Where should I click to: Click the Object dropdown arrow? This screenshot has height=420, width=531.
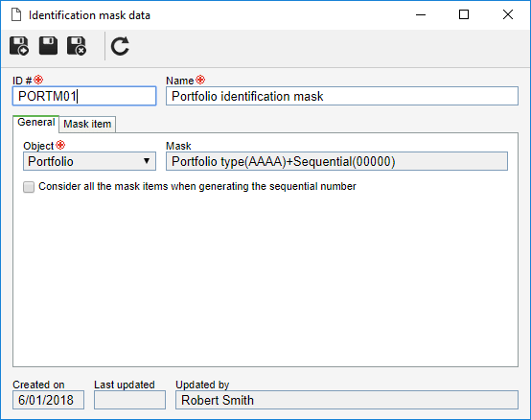[147, 161]
